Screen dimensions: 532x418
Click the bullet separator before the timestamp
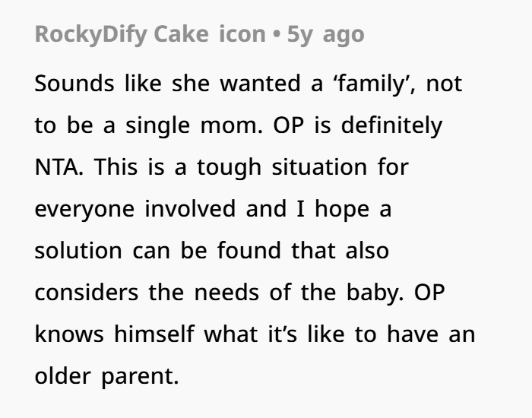(x=279, y=34)
